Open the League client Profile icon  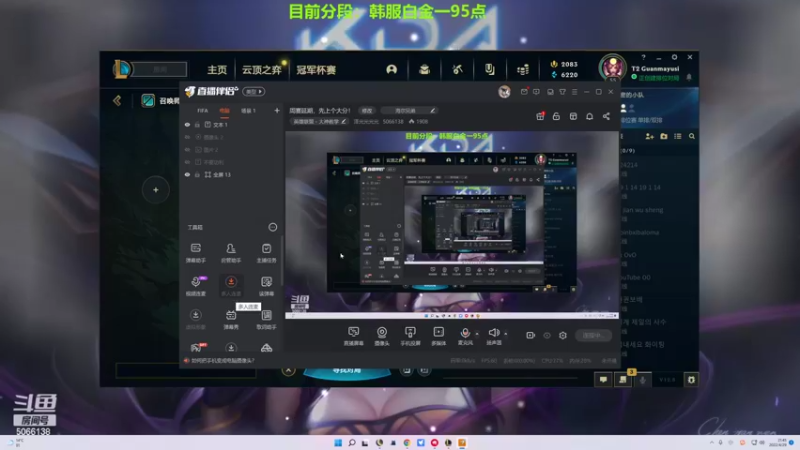[391, 69]
